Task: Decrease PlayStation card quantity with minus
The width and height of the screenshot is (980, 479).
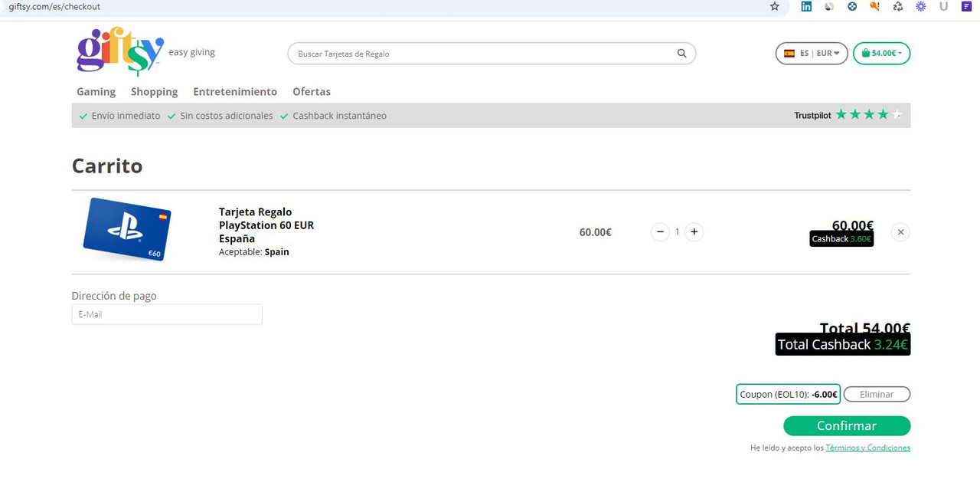Action: (x=660, y=231)
